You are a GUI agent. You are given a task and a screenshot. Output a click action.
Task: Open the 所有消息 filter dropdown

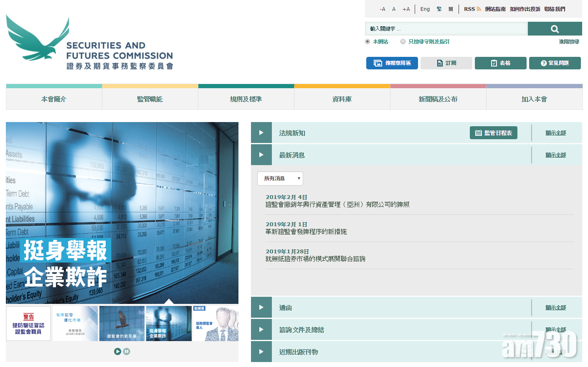[x=280, y=178]
